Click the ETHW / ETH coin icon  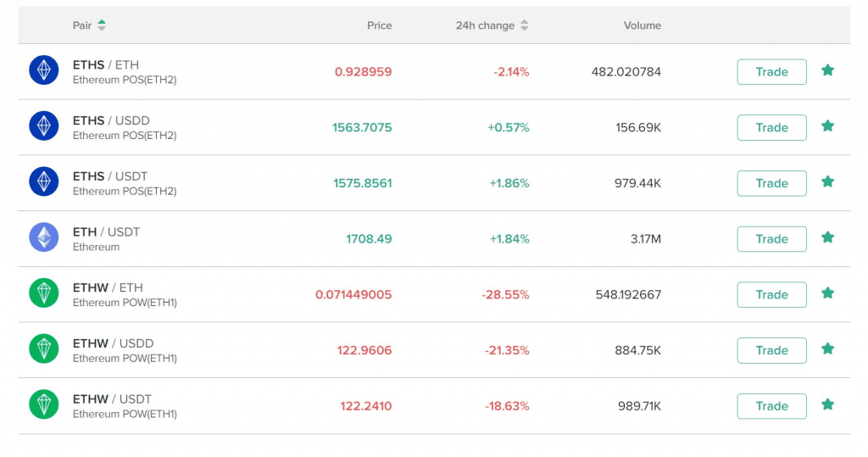[x=44, y=293]
